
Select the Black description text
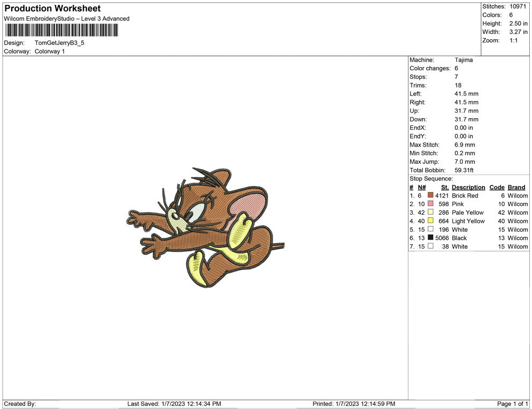pos(459,238)
